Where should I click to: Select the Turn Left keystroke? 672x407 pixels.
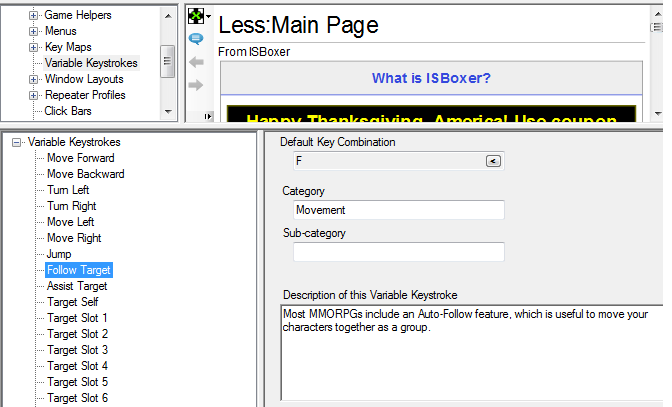click(x=68, y=190)
